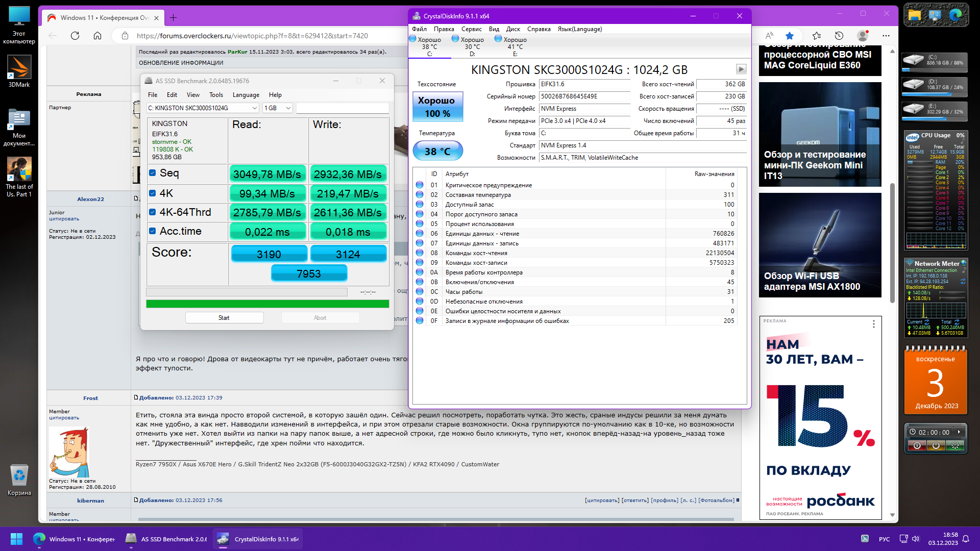The width and height of the screenshot is (980, 551).
Task: Open Сервис menu in CrystalDiskInfo
Action: click(471, 29)
